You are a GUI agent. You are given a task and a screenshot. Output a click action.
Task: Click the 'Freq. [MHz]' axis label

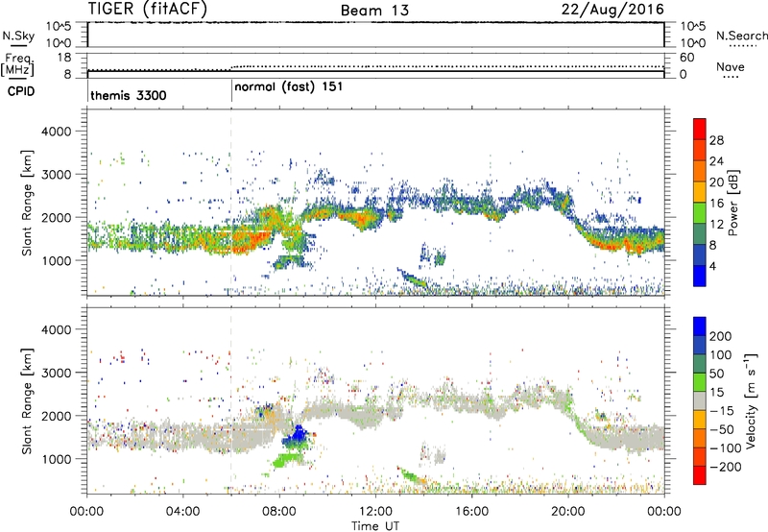coord(17,64)
